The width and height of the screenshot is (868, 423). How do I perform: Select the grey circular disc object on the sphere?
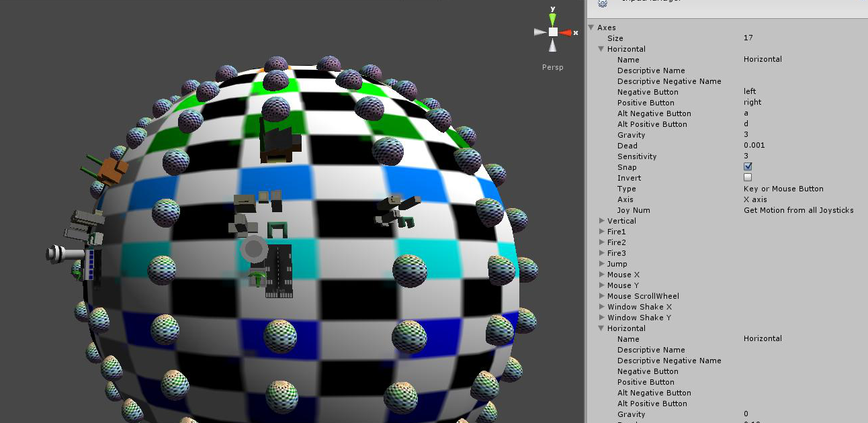pyautogui.click(x=253, y=250)
